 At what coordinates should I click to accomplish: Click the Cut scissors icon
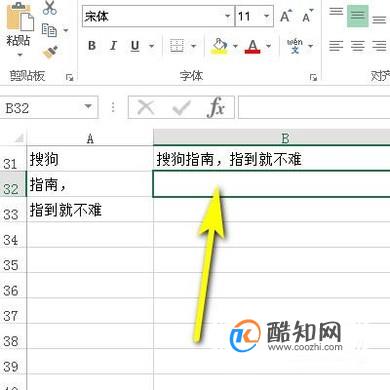pos(49,7)
